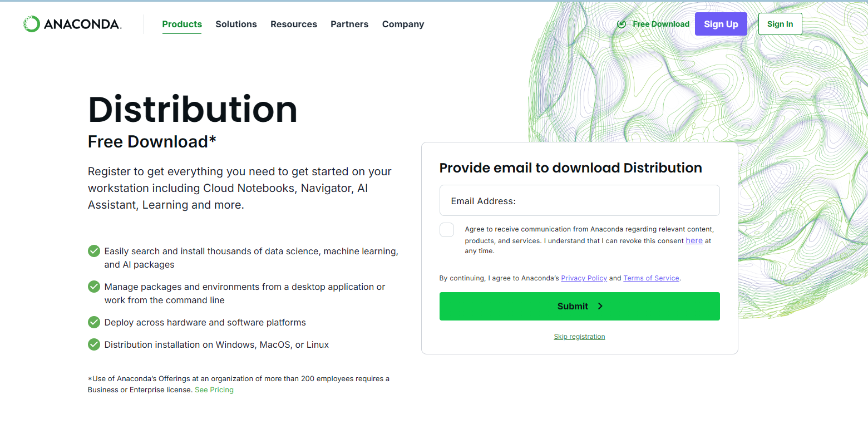
Task: Open the See Pricing link
Action: (214, 390)
